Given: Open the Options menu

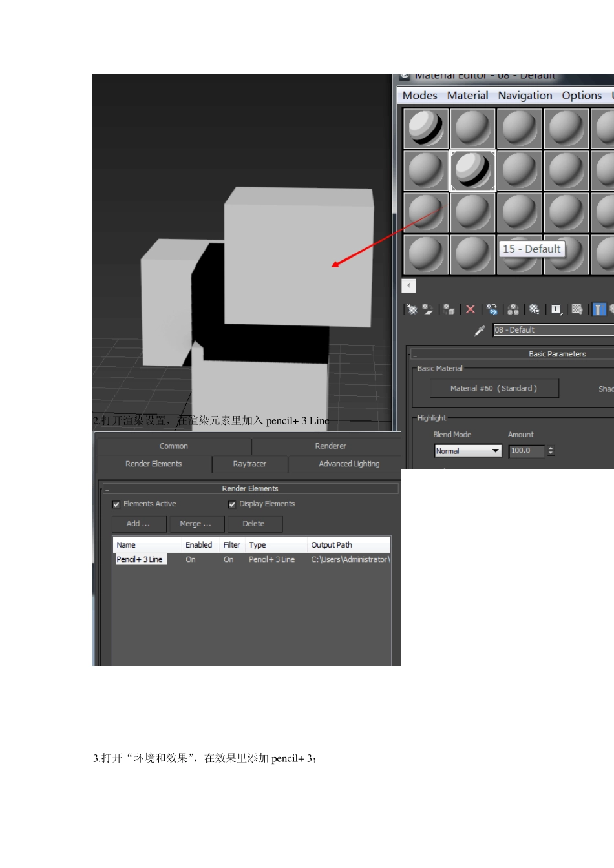Looking at the screenshot, I should (582, 96).
